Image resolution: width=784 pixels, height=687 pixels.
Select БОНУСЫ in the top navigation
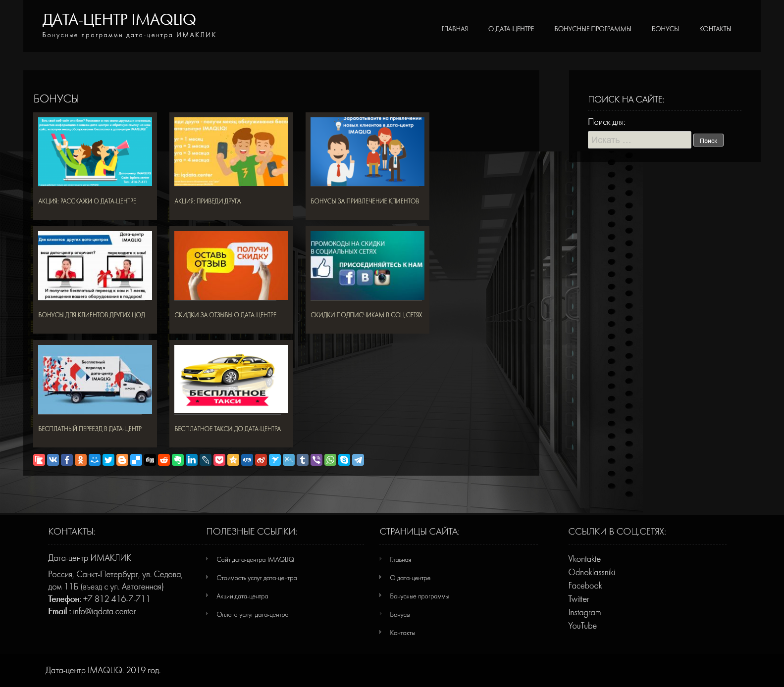[665, 29]
